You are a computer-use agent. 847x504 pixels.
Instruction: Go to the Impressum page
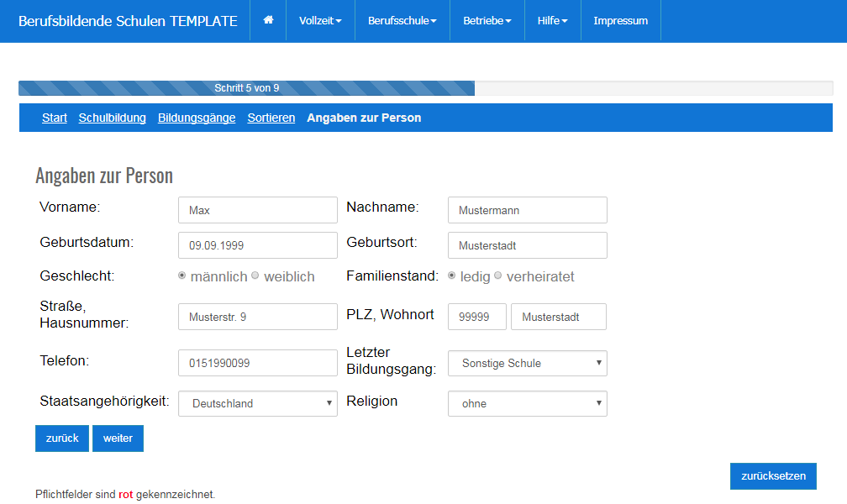(x=620, y=21)
